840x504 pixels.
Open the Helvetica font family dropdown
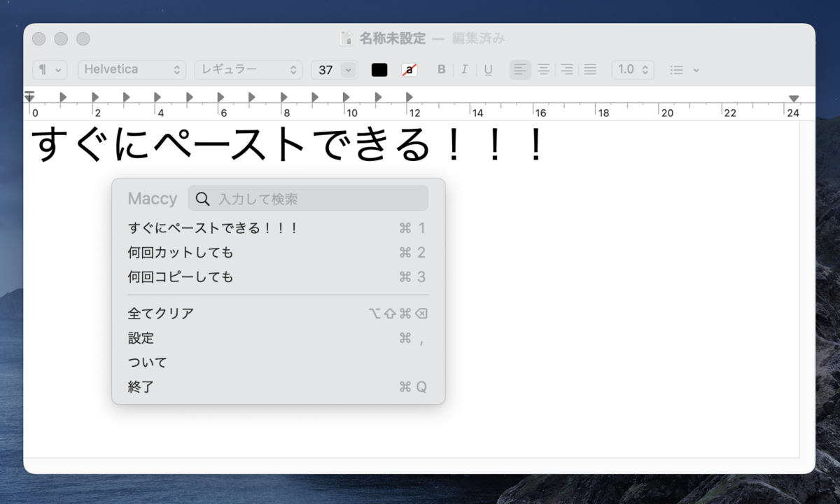[x=132, y=70]
